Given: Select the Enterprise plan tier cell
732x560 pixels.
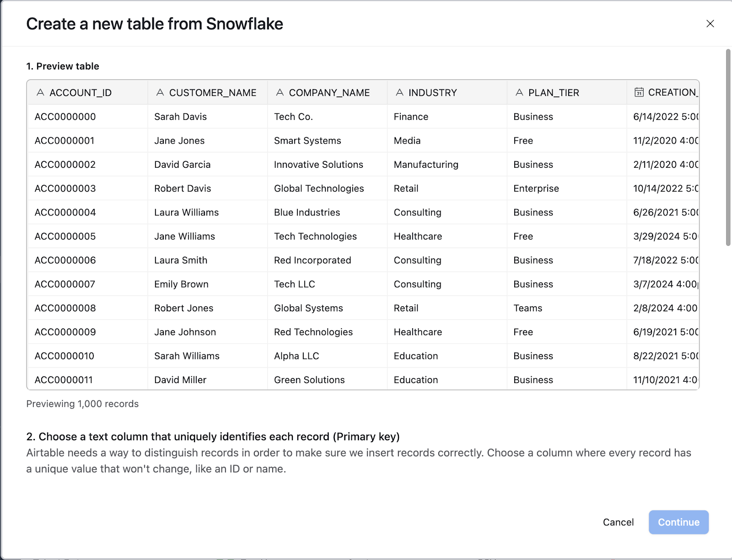Looking at the screenshot, I should click(x=567, y=188).
